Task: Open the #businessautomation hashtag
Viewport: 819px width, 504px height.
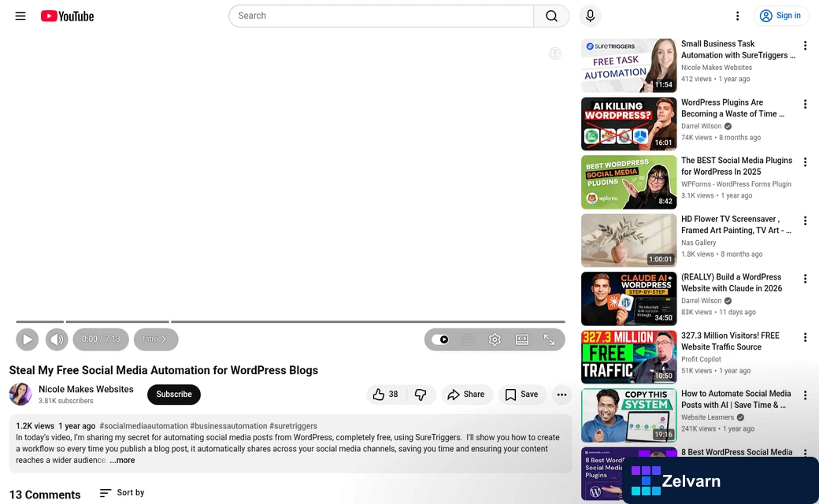Action: (229, 426)
